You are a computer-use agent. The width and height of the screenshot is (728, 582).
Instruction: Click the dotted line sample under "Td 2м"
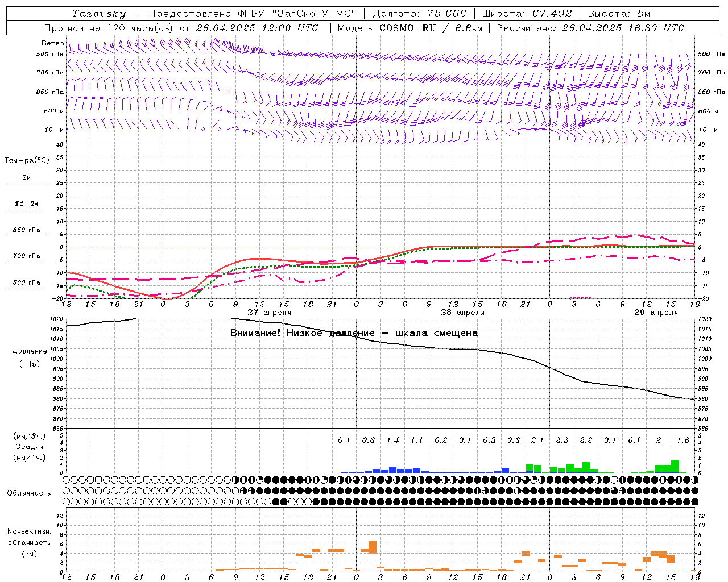click(x=25, y=210)
